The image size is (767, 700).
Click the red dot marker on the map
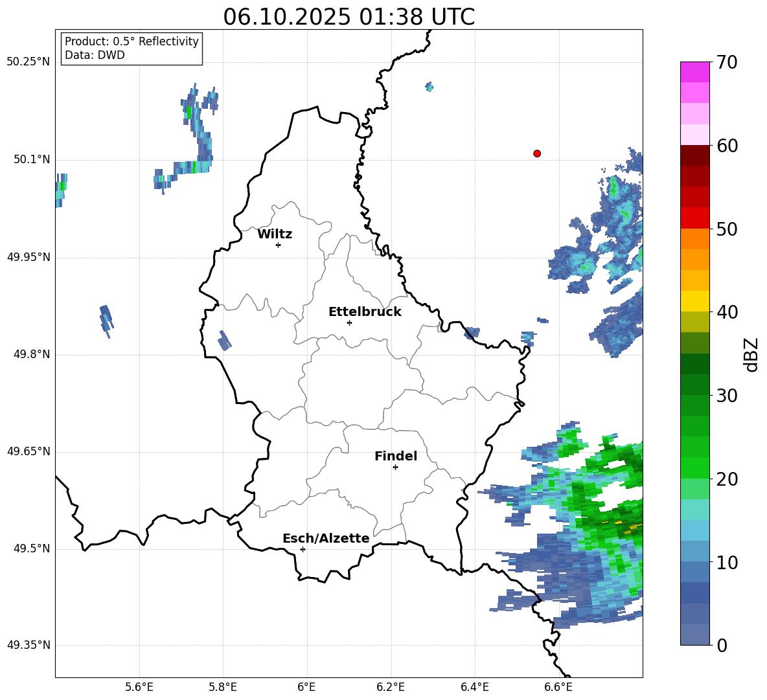click(x=537, y=153)
